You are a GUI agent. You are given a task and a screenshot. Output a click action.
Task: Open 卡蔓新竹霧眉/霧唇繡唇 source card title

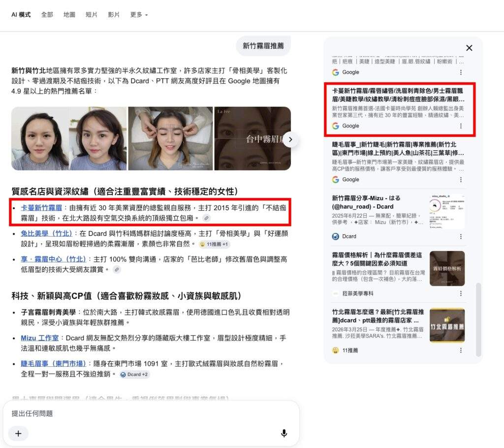tap(398, 95)
